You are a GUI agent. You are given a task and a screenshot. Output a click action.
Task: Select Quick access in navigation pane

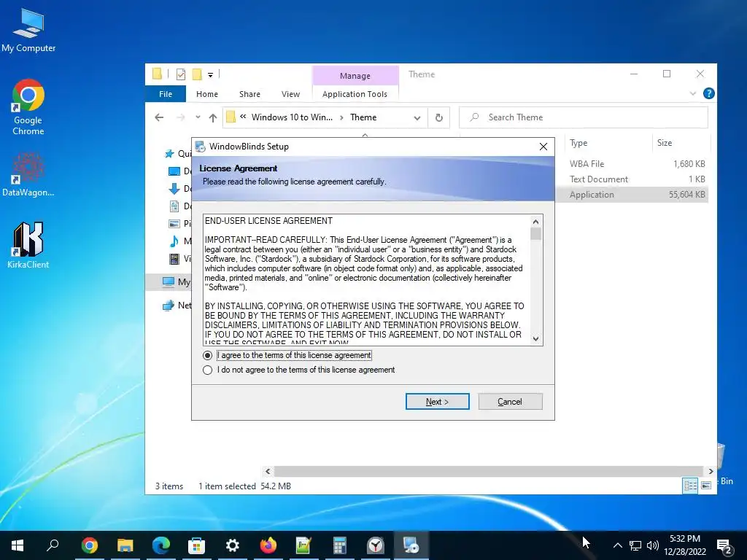point(178,153)
